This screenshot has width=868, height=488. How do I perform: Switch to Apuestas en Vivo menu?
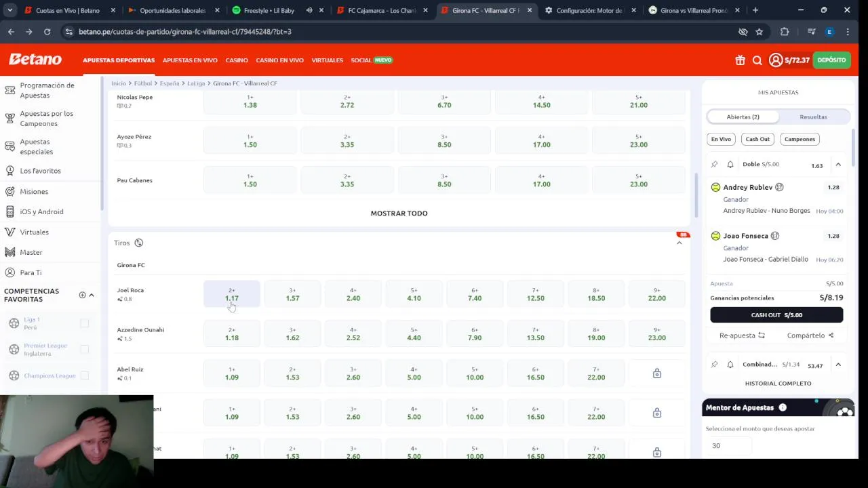[x=190, y=60]
